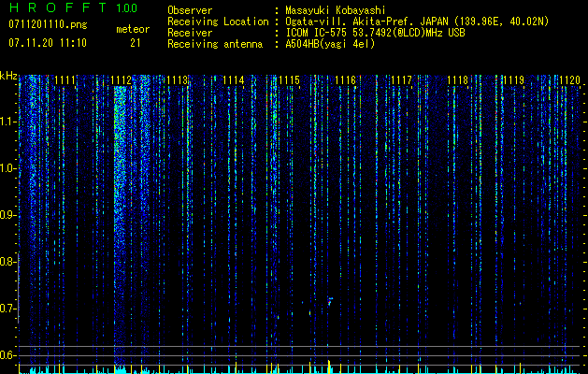Click the 0.7 frequency axis label
This screenshot has height=374, width=588.
point(8,309)
